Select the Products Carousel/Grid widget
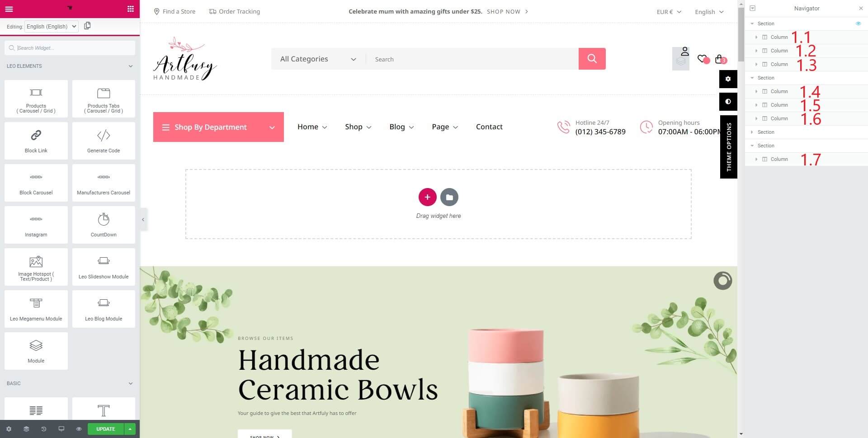 [x=36, y=99]
